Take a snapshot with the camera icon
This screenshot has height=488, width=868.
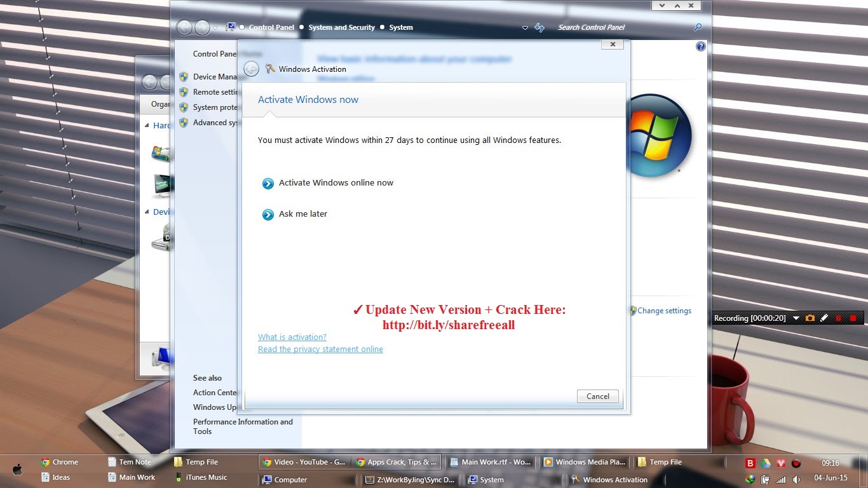pyautogui.click(x=810, y=318)
